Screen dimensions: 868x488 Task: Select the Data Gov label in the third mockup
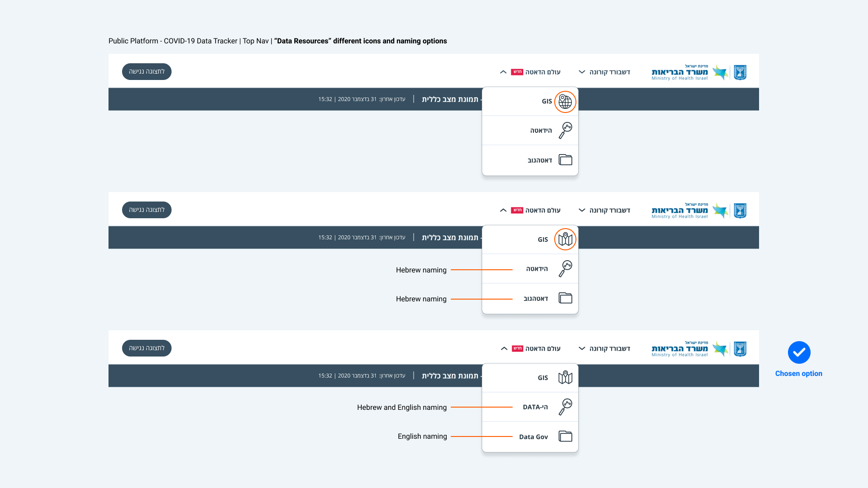(x=533, y=437)
